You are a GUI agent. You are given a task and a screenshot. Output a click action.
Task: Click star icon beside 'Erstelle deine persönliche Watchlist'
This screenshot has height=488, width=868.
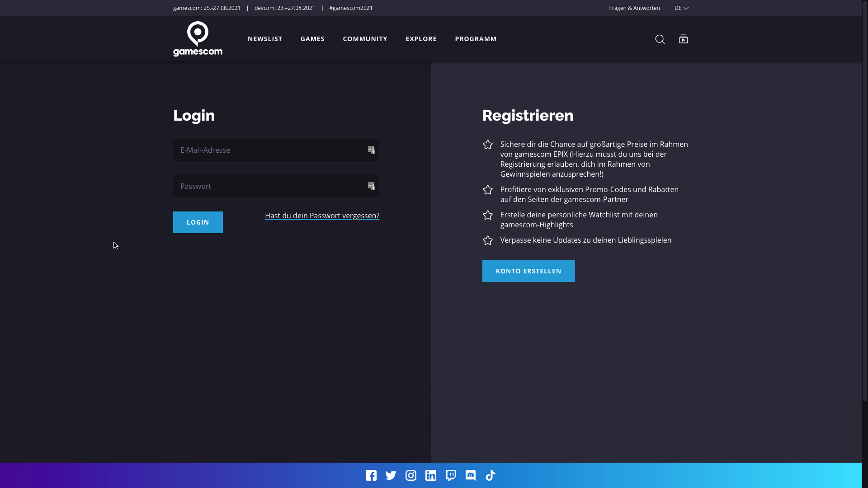click(x=488, y=215)
